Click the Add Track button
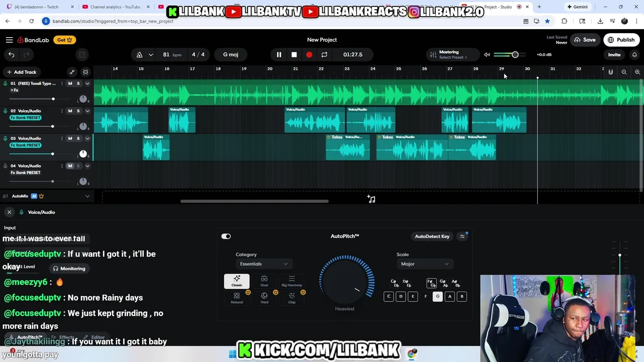This screenshot has height=362, width=644. [21, 72]
